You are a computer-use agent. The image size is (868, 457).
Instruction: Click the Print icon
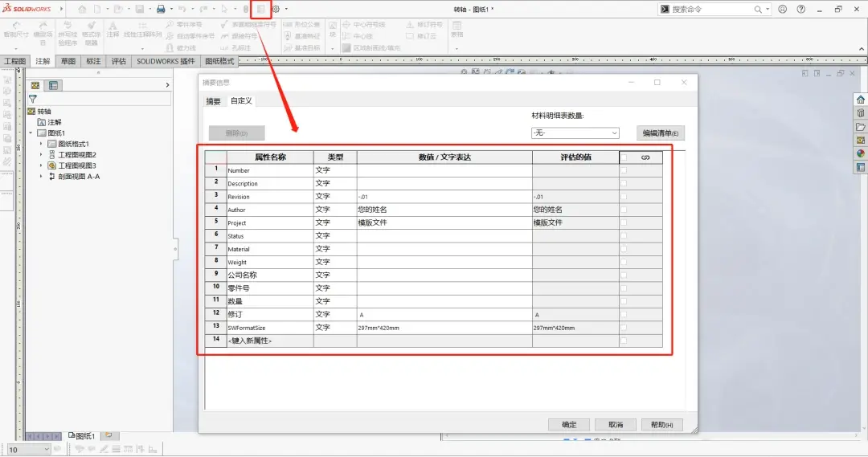point(161,10)
